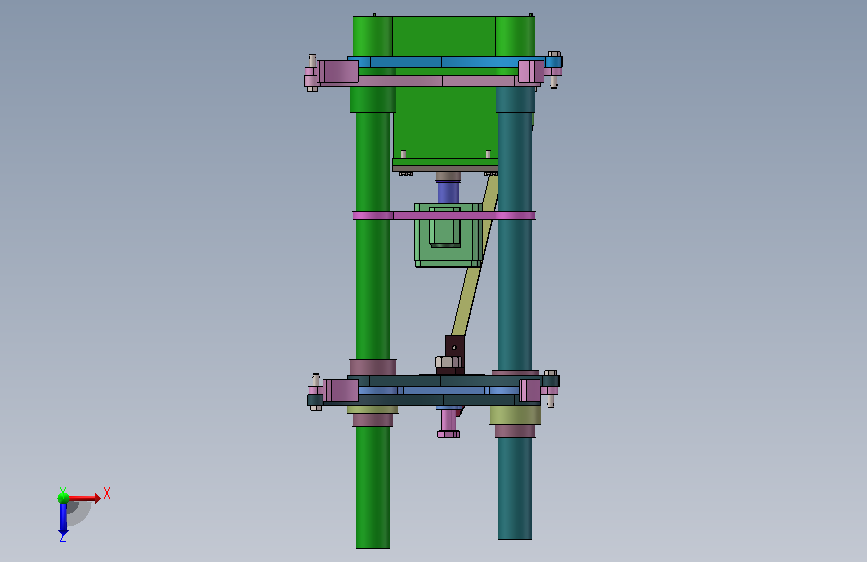Select the pink collar on the right column below the olive bushing

click(515, 431)
